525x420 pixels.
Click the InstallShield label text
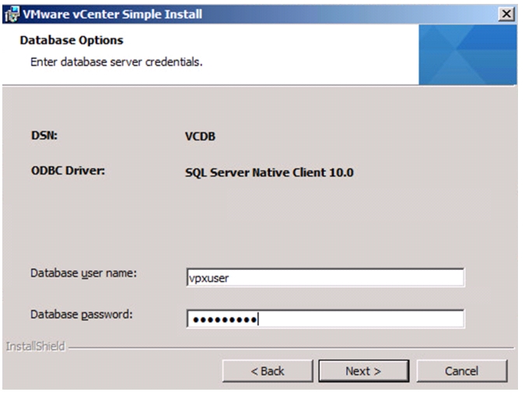click(x=36, y=346)
